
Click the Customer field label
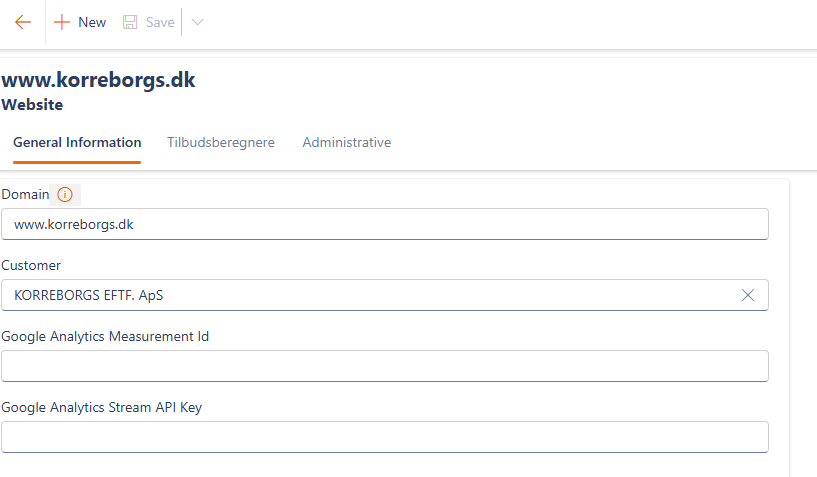31,266
